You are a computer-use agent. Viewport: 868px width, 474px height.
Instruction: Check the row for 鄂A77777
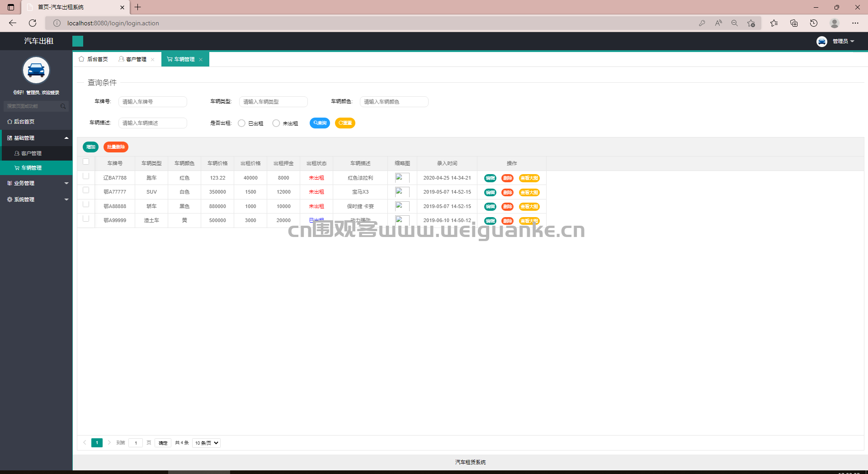pyautogui.click(x=86, y=190)
